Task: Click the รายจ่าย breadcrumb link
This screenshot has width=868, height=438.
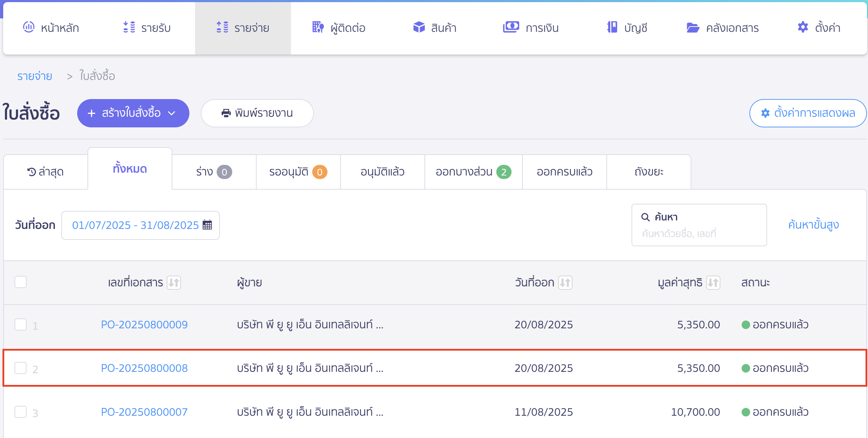Action: pos(35,76)
